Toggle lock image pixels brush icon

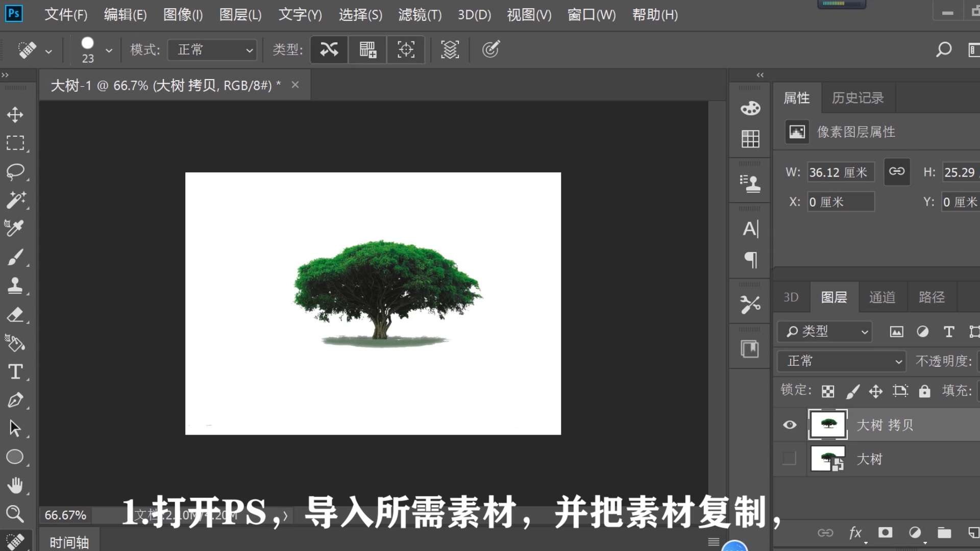coord(852,391)
